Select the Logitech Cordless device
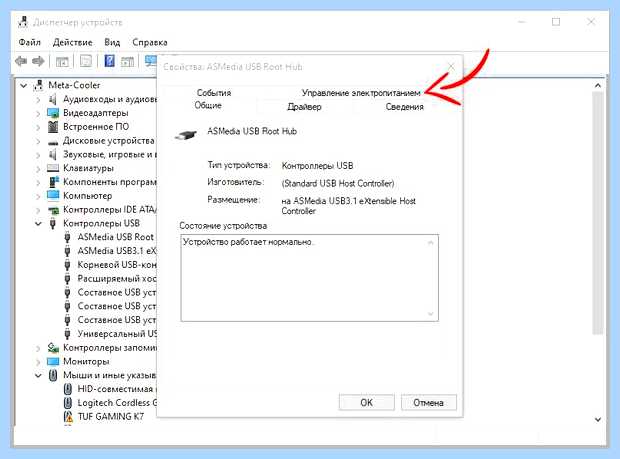 point(117,403)
